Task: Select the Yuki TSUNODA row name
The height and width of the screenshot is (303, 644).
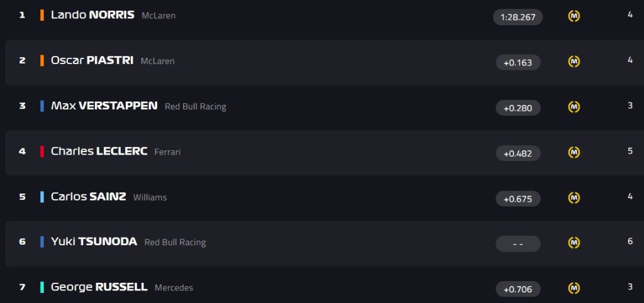Action: 94,241
